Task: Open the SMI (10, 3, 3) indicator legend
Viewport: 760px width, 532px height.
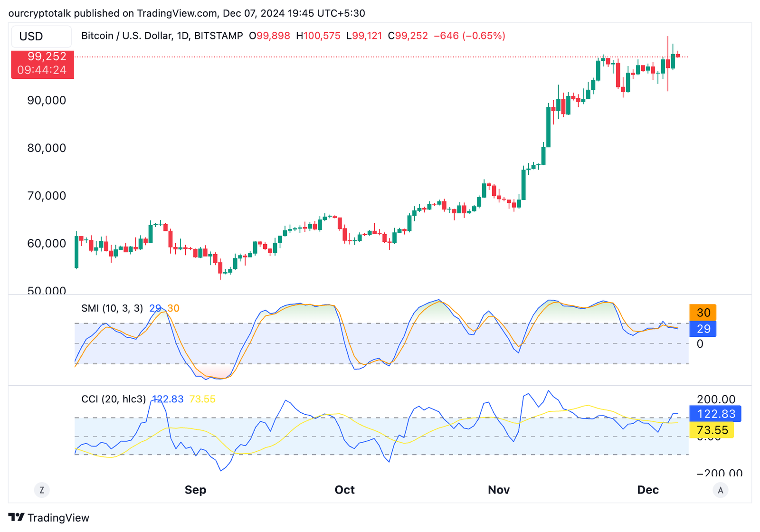Action: tap(112, 308)
